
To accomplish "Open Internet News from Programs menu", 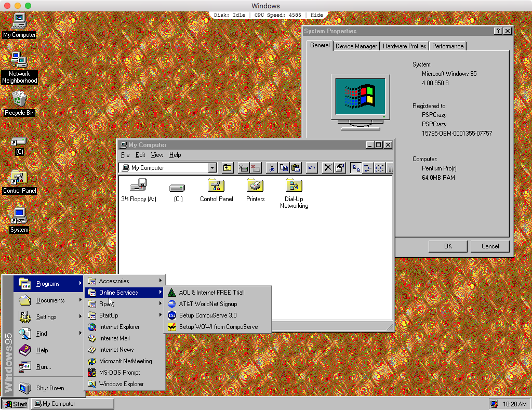I will pyautogui.click(x=125, y=350).
